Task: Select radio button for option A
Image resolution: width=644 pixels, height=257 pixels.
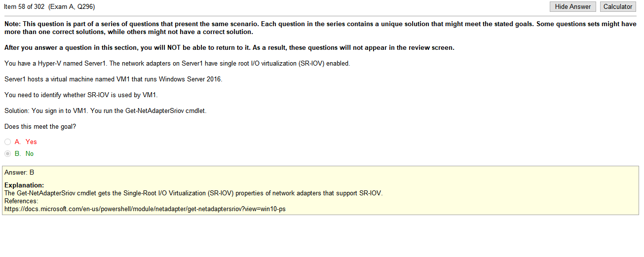Action: point(8,142)
